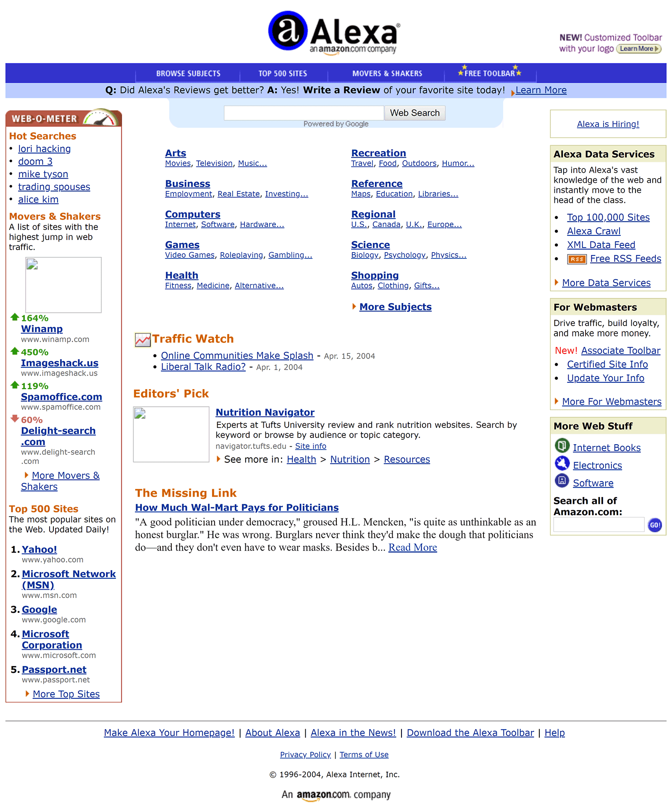Browse the Recreation category
This screenshot has width=672, height=809.
click(378, 153)
